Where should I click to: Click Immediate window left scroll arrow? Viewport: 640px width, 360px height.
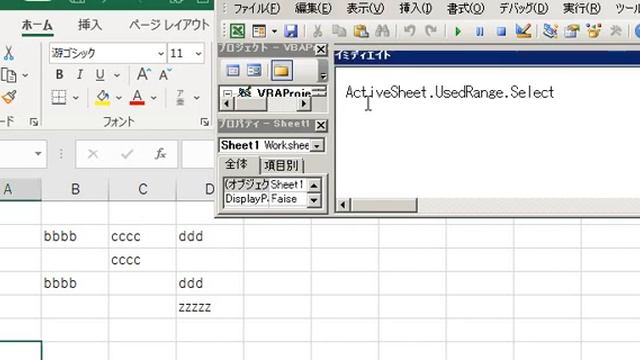[x=343, y=205]
